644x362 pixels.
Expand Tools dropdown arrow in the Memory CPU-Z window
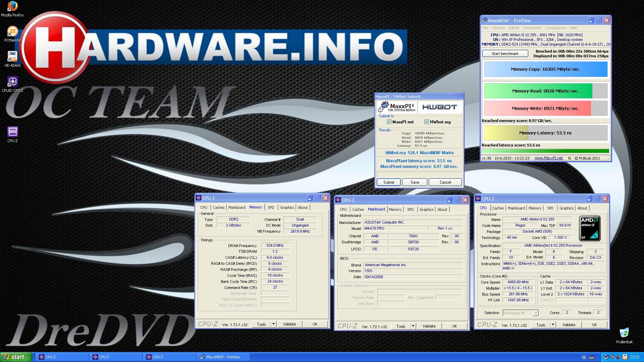(x=273, y=324)
